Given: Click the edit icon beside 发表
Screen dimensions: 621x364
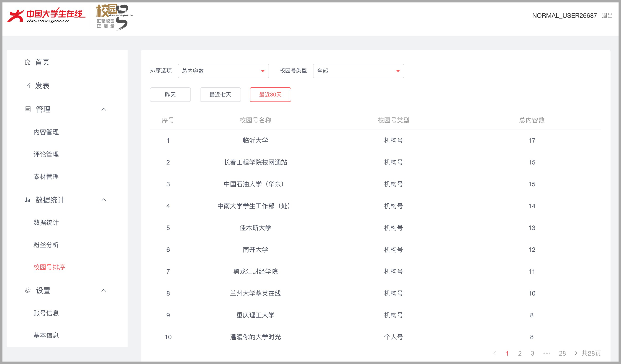Looking at the screenshot, I should 28,86.
